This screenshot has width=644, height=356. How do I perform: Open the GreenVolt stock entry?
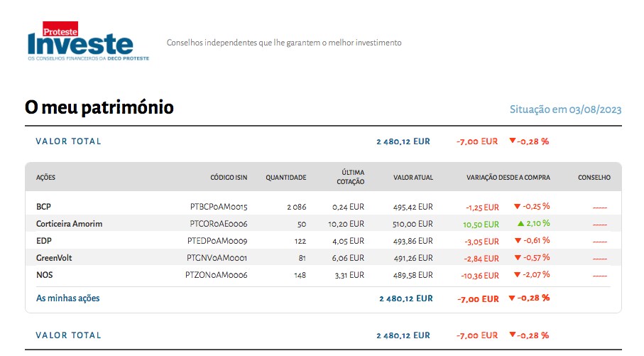click(54, 258)
